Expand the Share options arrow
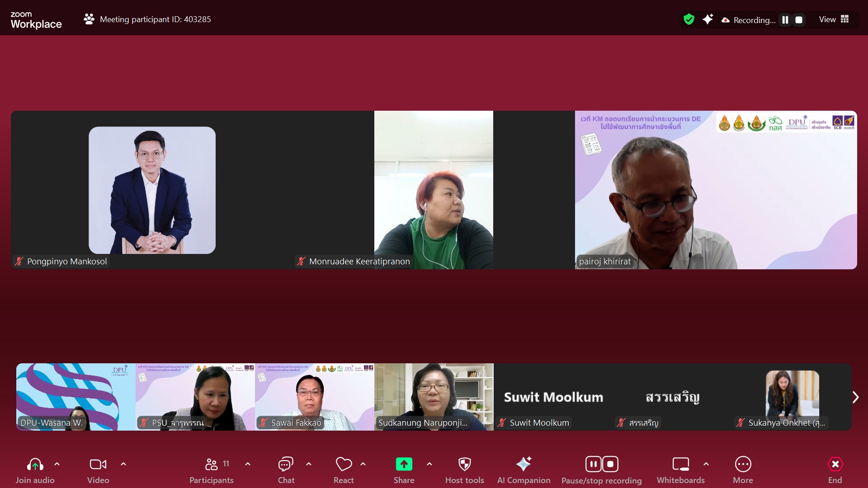 pyautogui.click(x=429, y=464)
